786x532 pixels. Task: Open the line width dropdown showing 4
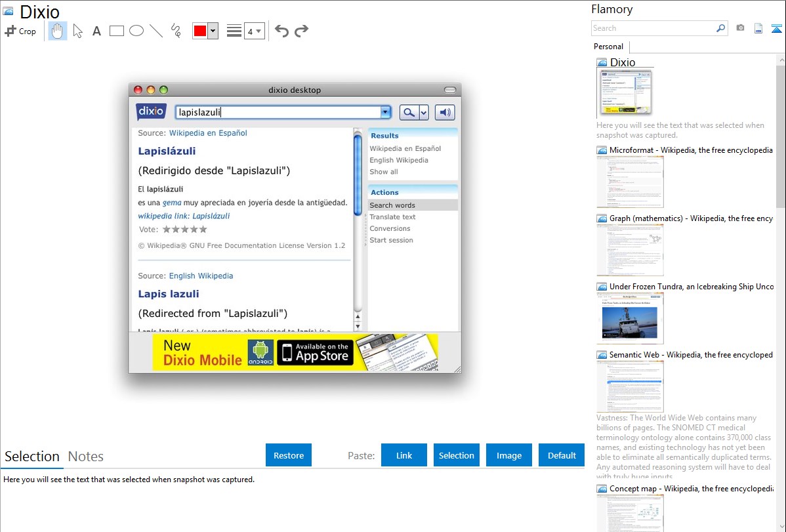point(255,31)
